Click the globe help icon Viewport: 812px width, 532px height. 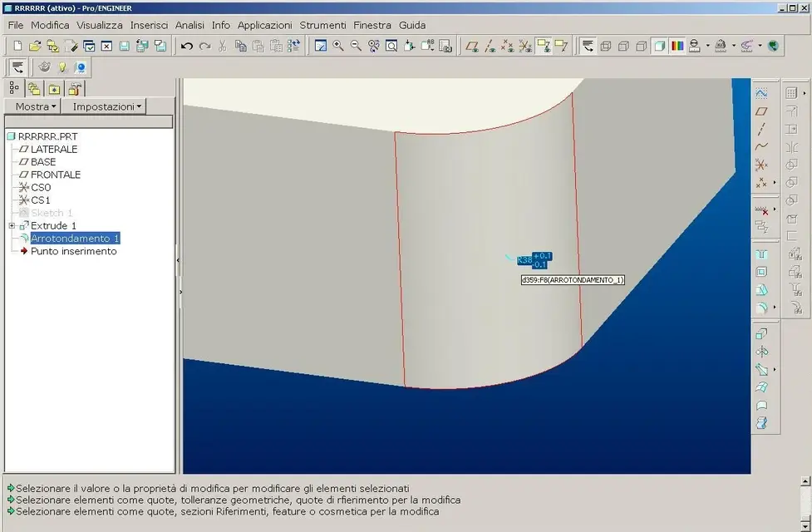tap(773, 46)
